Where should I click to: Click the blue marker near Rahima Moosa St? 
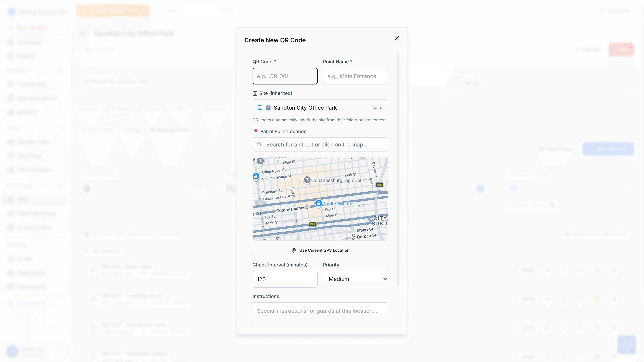tap(256, 176)
